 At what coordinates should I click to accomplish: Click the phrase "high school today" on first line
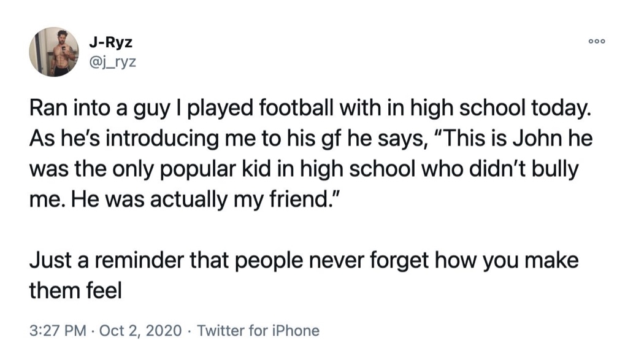coord(501,109)
